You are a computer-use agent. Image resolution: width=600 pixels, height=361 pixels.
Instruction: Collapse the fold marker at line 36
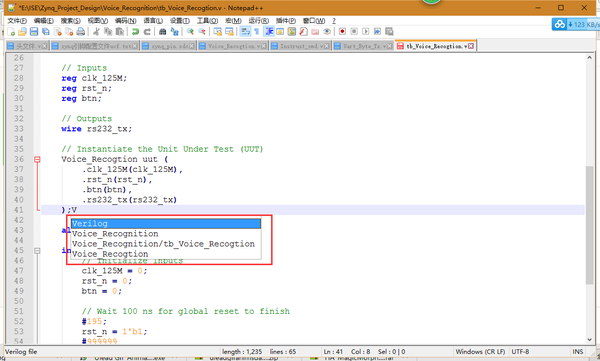37,159
